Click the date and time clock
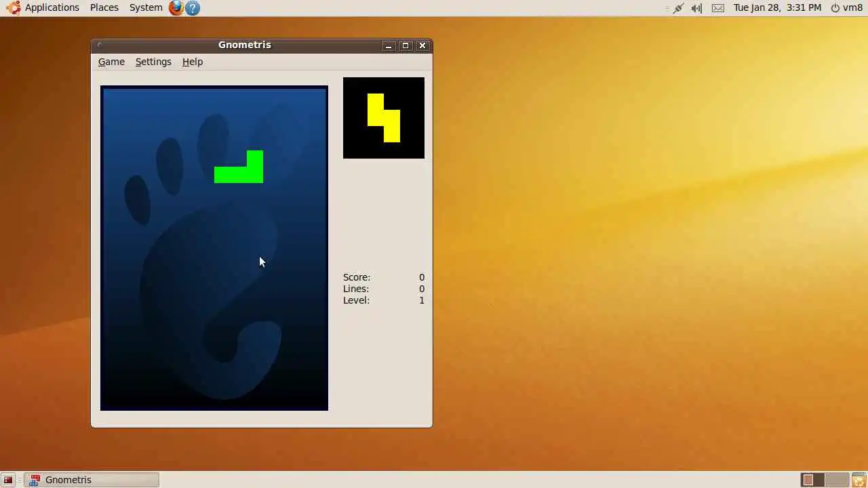Image resolution: width=868 pixels, height=488 pixels. 777,7
